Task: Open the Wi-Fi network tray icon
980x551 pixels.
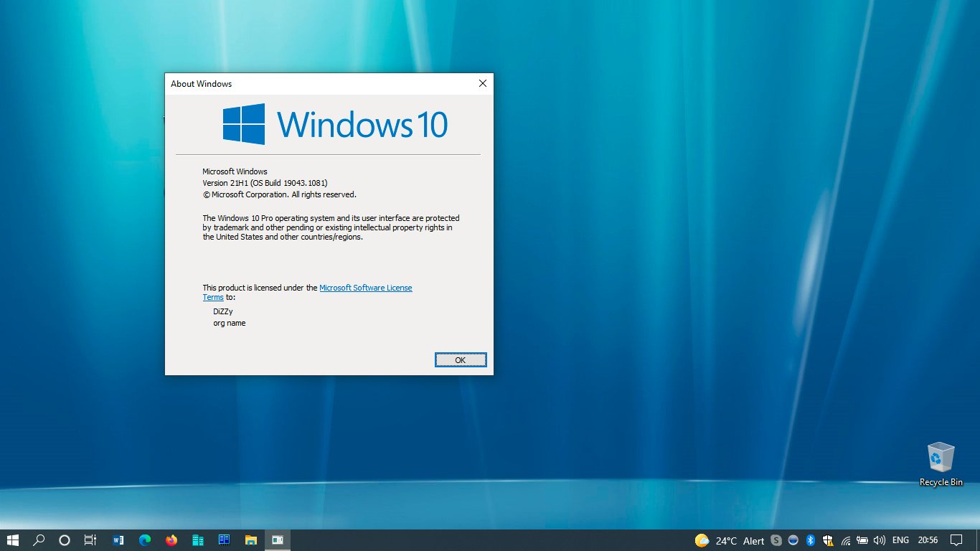Action: [845, 540]
